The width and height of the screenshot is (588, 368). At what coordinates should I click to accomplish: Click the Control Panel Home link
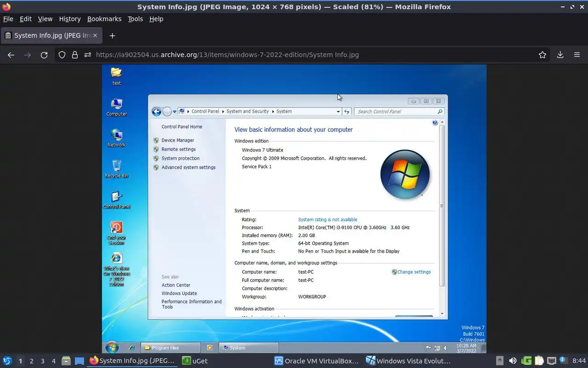(181, 126)
